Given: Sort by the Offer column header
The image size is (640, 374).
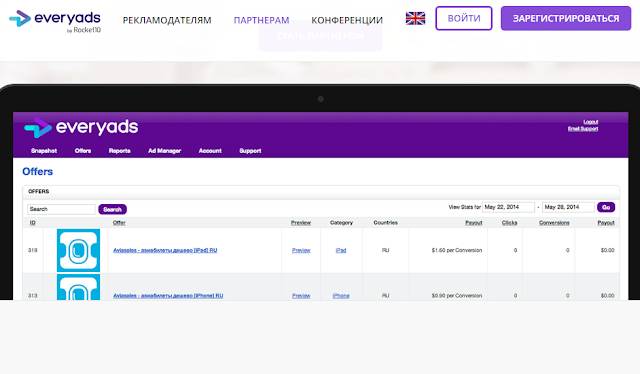Looking at the screenshot, I should pyautogui.click(x=119, y=223).
